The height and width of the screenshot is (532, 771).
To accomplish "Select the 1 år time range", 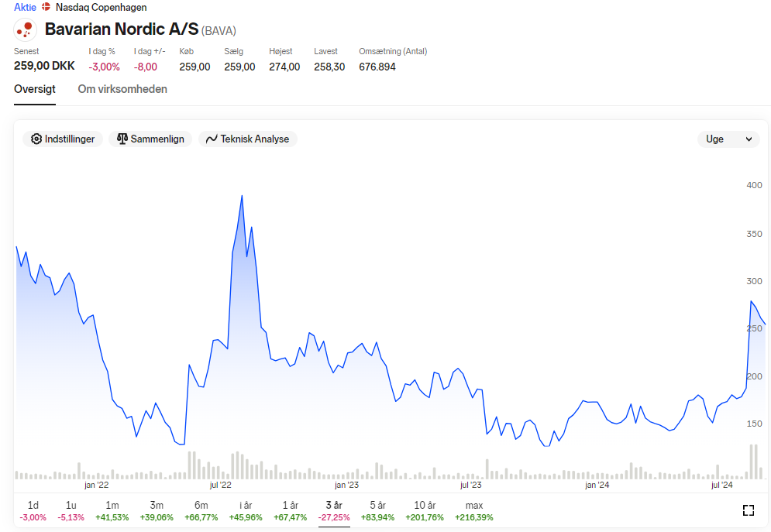I will click(x=290, y=511).
